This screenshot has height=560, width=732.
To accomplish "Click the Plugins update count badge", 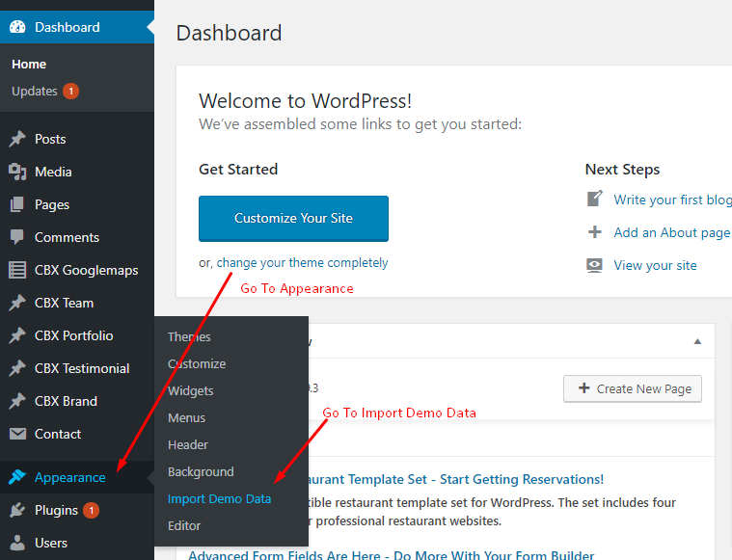I will (x=91, y=510).
